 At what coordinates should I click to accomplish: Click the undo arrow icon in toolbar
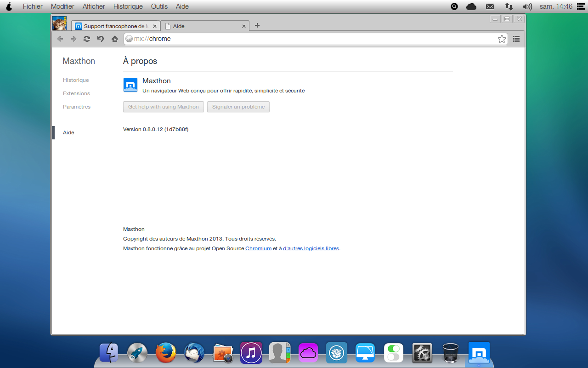click(x=101, y=39)
